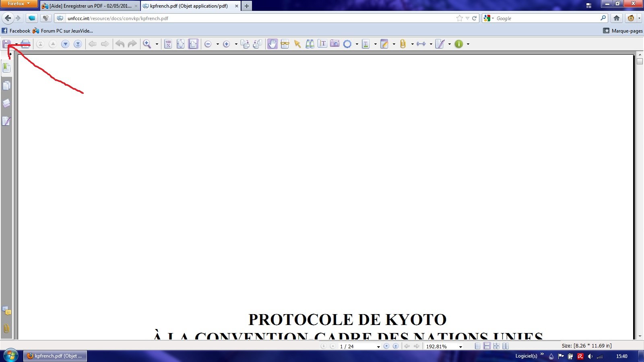
Task: Open the Note tool dropdown arrow
Action: (x=394, y=44)
